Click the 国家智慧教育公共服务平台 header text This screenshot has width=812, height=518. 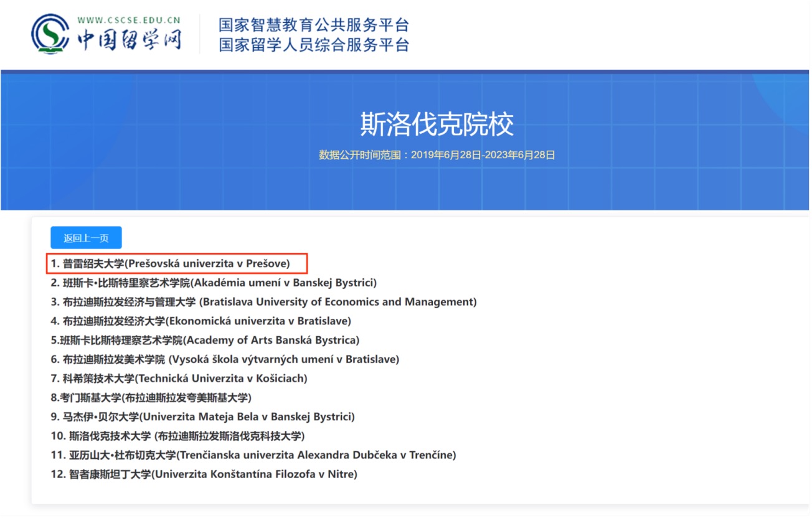click(314, 25)
